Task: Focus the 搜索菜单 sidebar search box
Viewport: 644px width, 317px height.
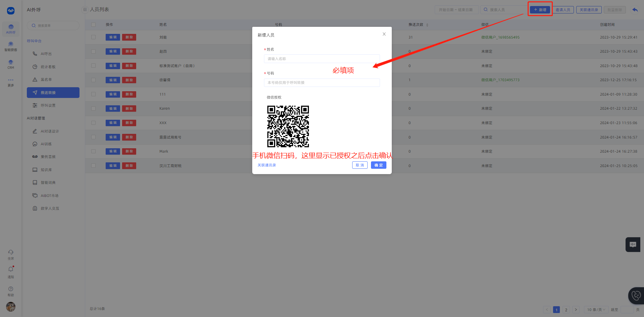Action: tap(53, 25)
